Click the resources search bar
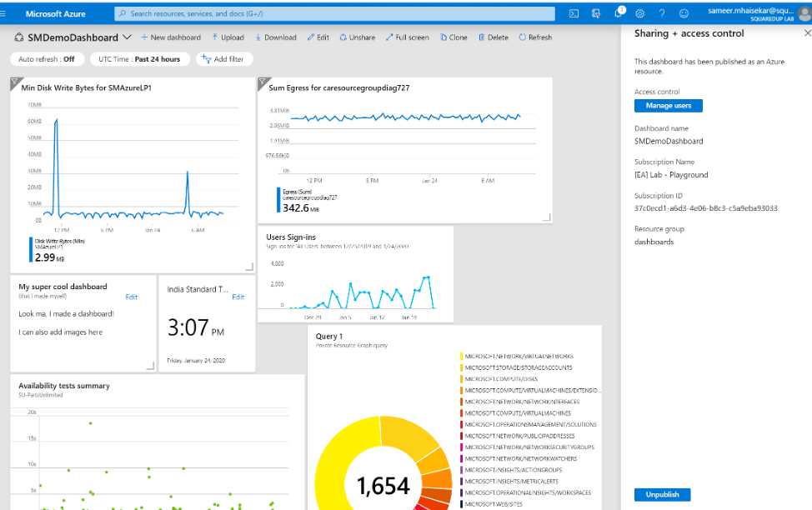Image resolution: width=812 pixels, height=510 pixels. [333, 12]
